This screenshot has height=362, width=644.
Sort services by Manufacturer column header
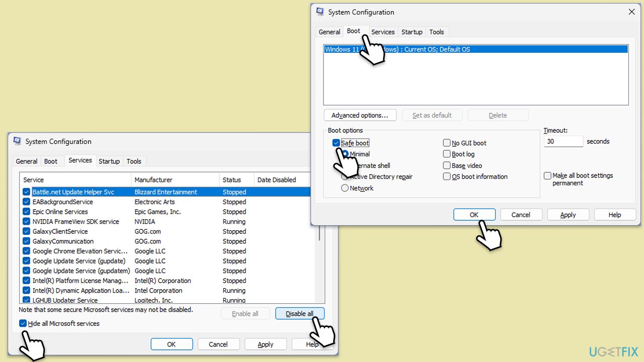(x=176, y=179)
